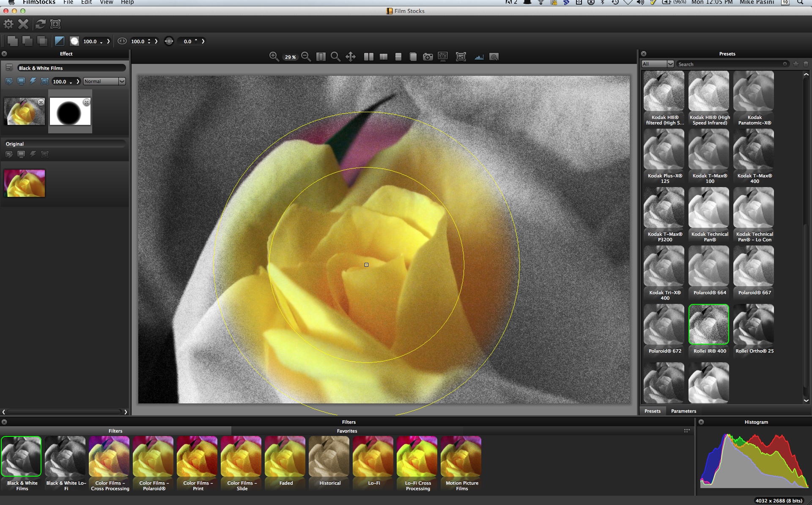
Task: Click the presets Search field
Action: pos(729,64)
